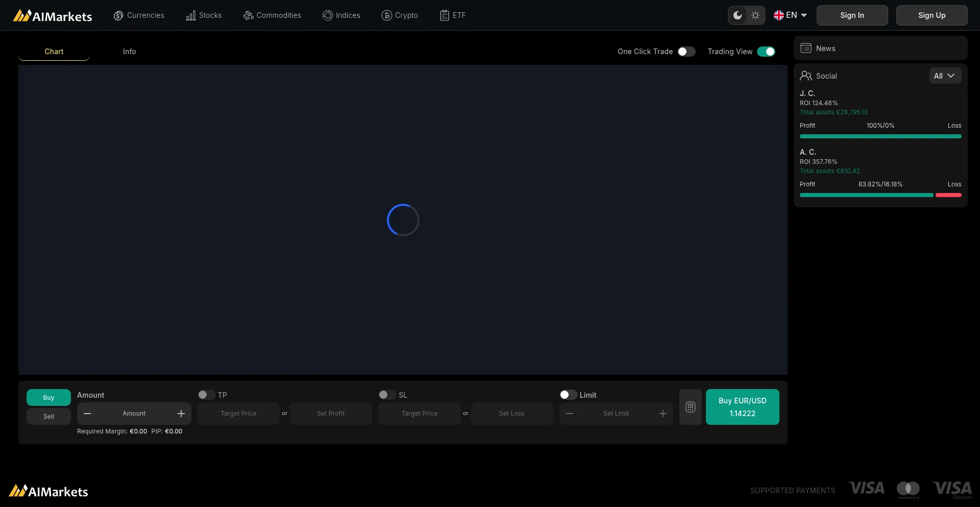
Task: Decrease Set Limit with minus icon
Action: 570,414
